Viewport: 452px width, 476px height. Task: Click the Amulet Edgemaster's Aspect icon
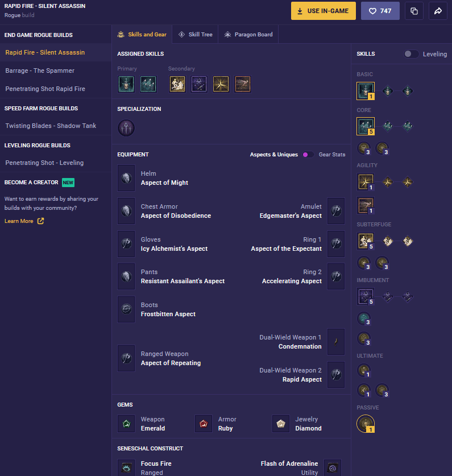click(336, 211)
